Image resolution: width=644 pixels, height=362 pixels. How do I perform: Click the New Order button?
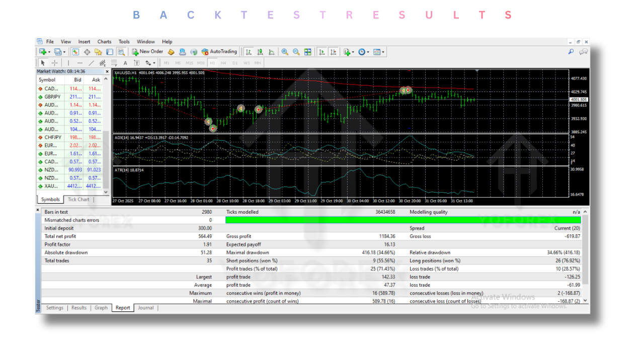click(x=147, y=52)
